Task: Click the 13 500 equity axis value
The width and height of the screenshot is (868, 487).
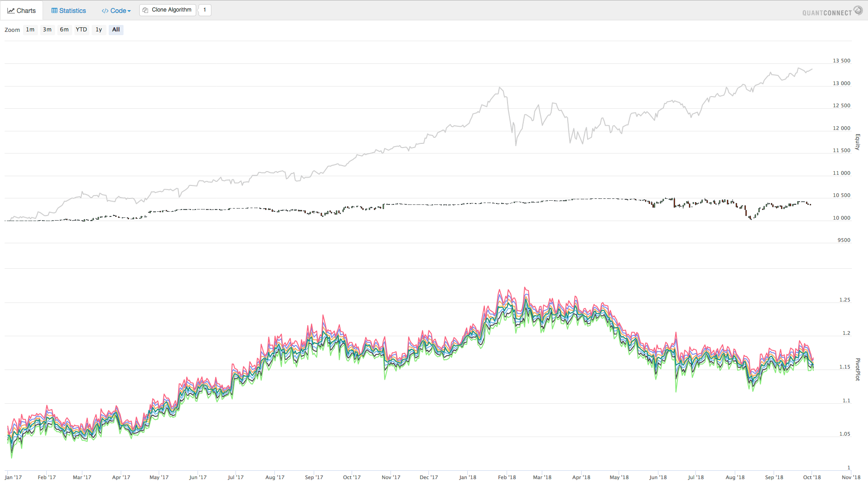Action: (x=841, y=61)
